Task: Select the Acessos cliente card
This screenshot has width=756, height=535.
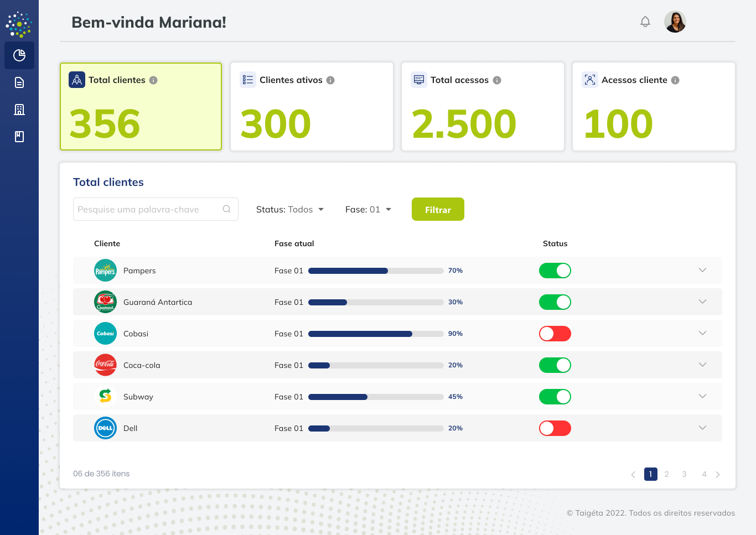Action: pyautogui.click(x=654, y=106)
